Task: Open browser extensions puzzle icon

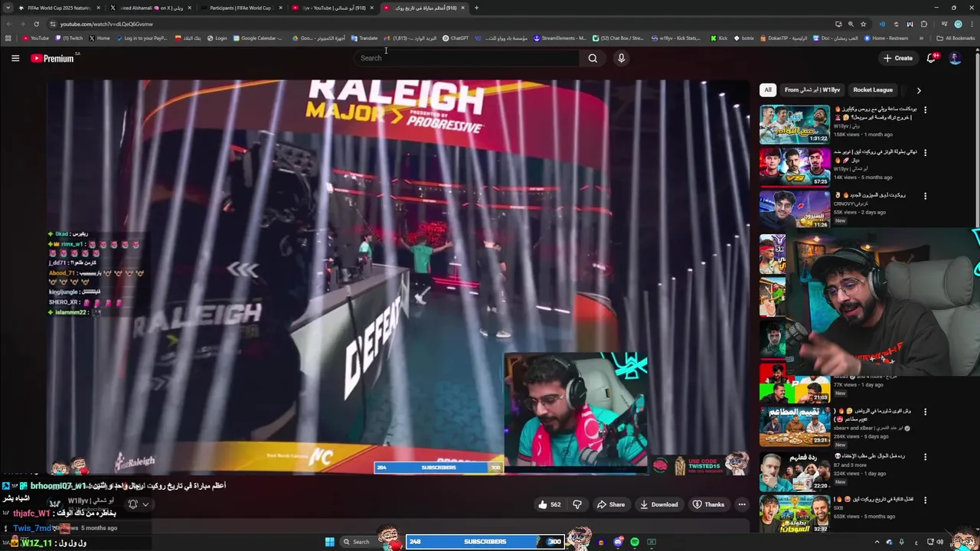Action: [x=924, y=24]
